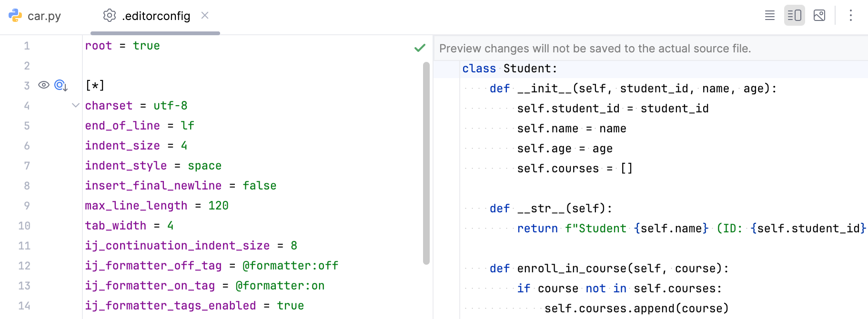Select the .editorconfig tab label
The height and width of the screenshot is (319, 868).
156,16
